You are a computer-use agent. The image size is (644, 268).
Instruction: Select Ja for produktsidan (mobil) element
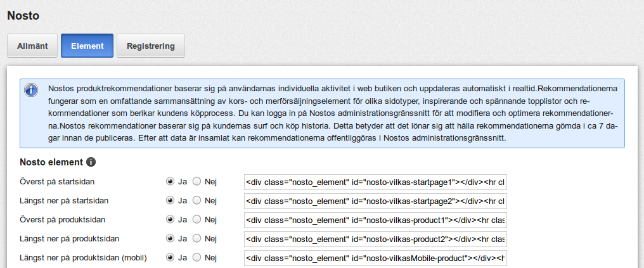(x=170, y=258)
